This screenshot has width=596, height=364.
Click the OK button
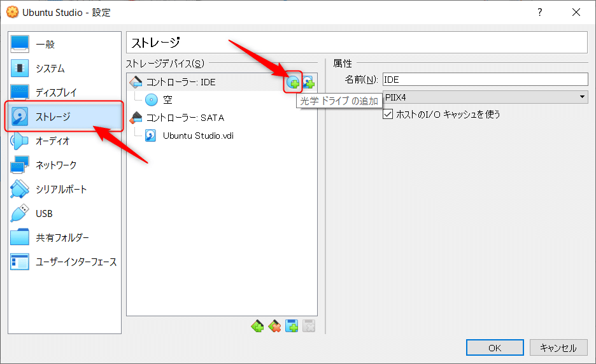[495, 347]
